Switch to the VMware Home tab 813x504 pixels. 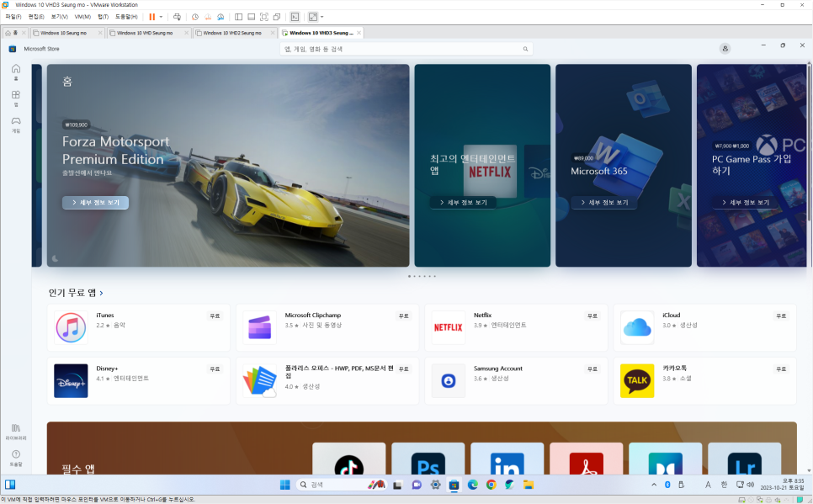15,33
